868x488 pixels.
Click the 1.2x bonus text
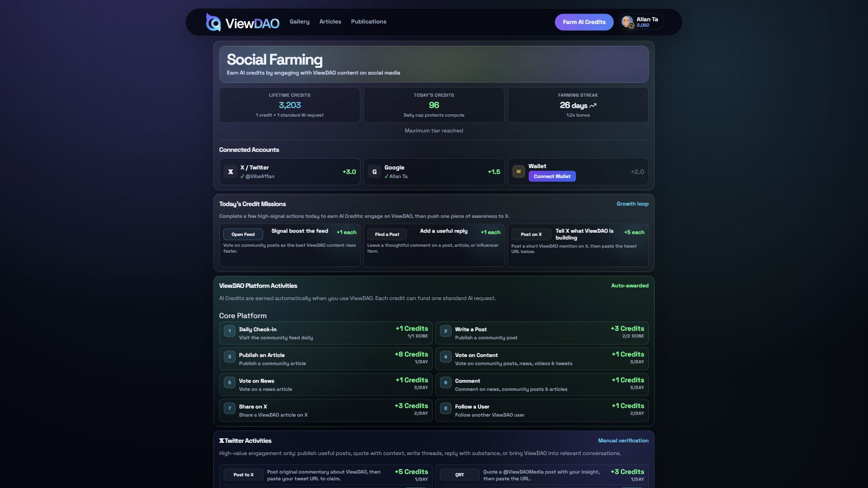click(578, 115)
